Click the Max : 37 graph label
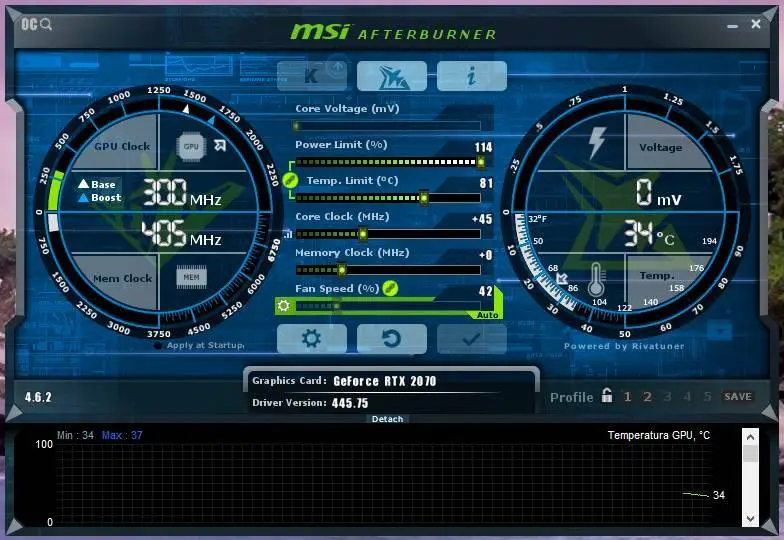The width and height of the screenshot is (784, 540). 122,435
